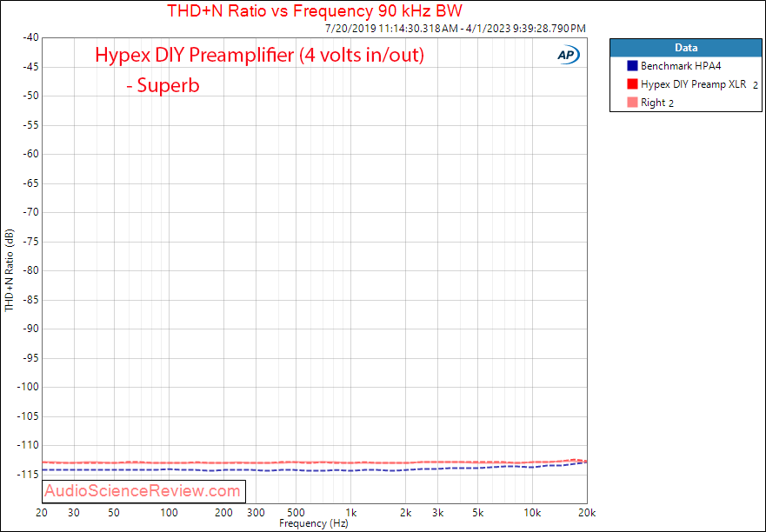
Task: Click the Benchmark HPA4 legend label
Action: pos(681,65)
